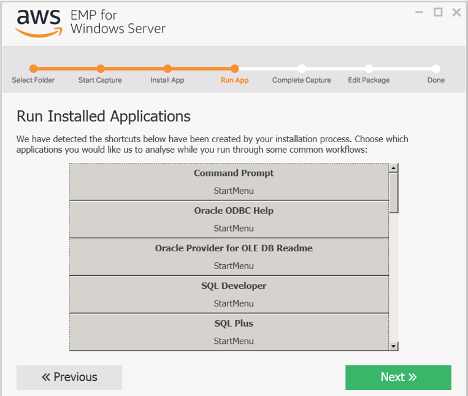Close the EMP for Windows Server window
Image resolution: width=468 pixels, height=396 pixels.
457,12
